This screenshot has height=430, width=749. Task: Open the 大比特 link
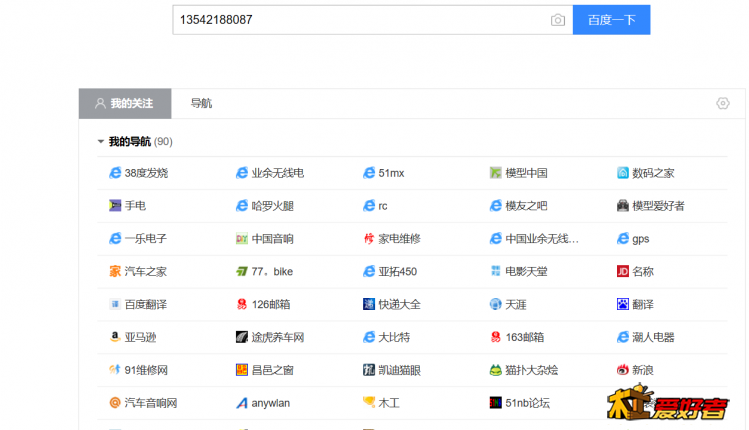[394, 337]
